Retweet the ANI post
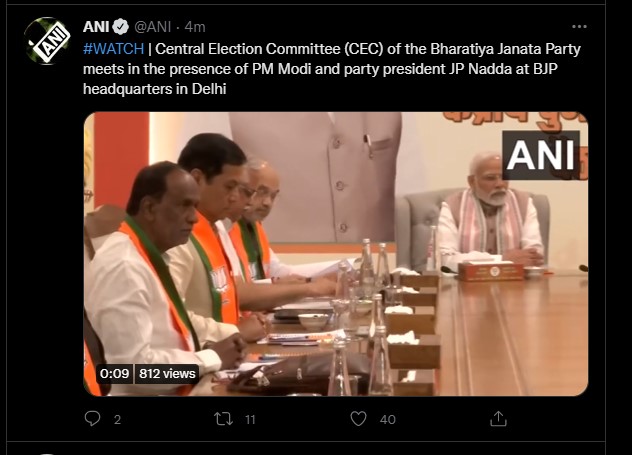 [x=223, y=419]
